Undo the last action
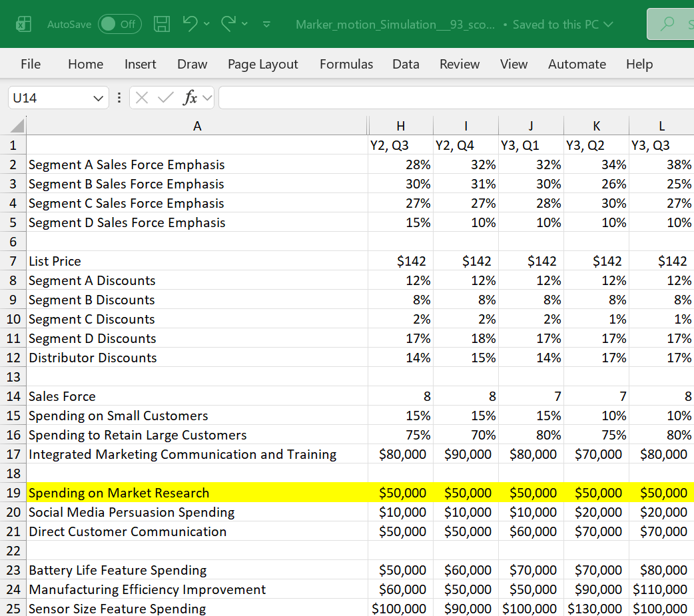The height and width of the screenshot is (616, 694). (x=190, y=23)
